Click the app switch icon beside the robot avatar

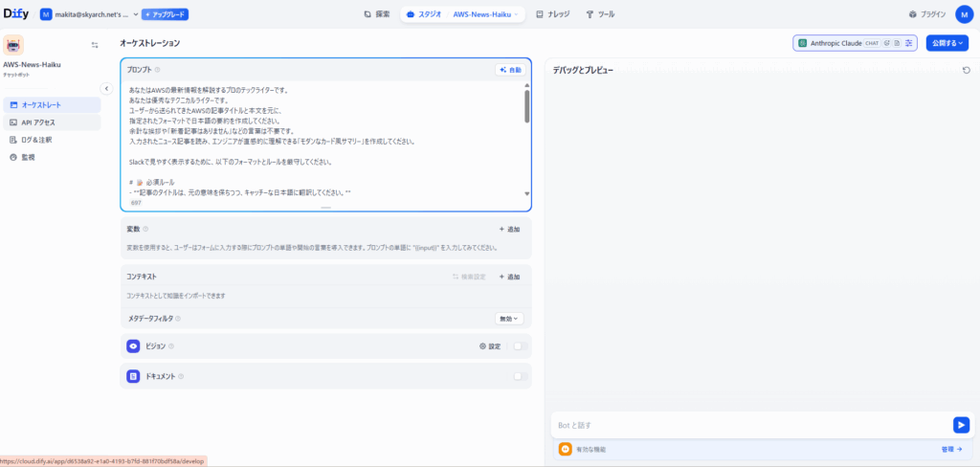[94, 45]
